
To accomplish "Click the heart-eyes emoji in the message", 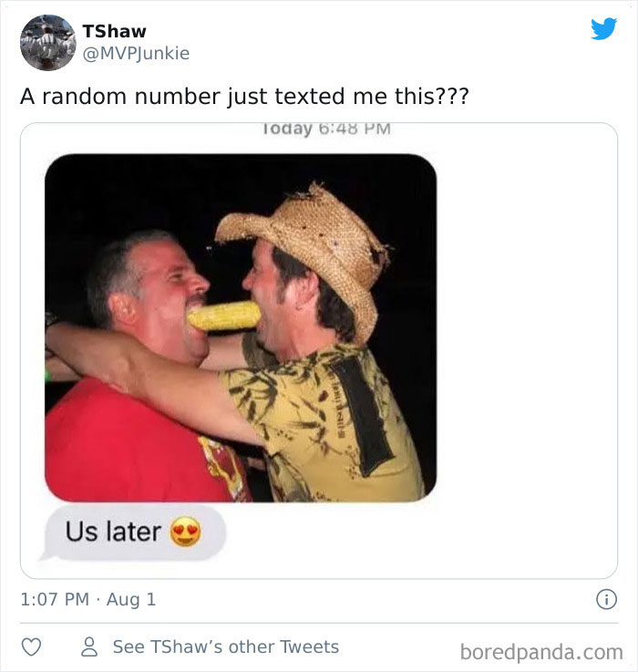I will coord(186,532).
